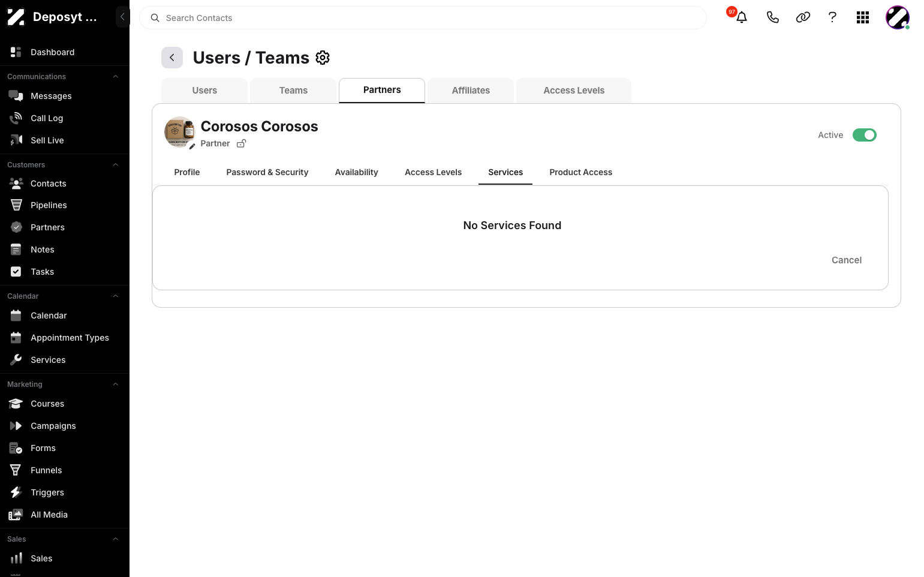Collapse the Sales sidebar section
The image size is (924, 577).
(x=116, y=539)
